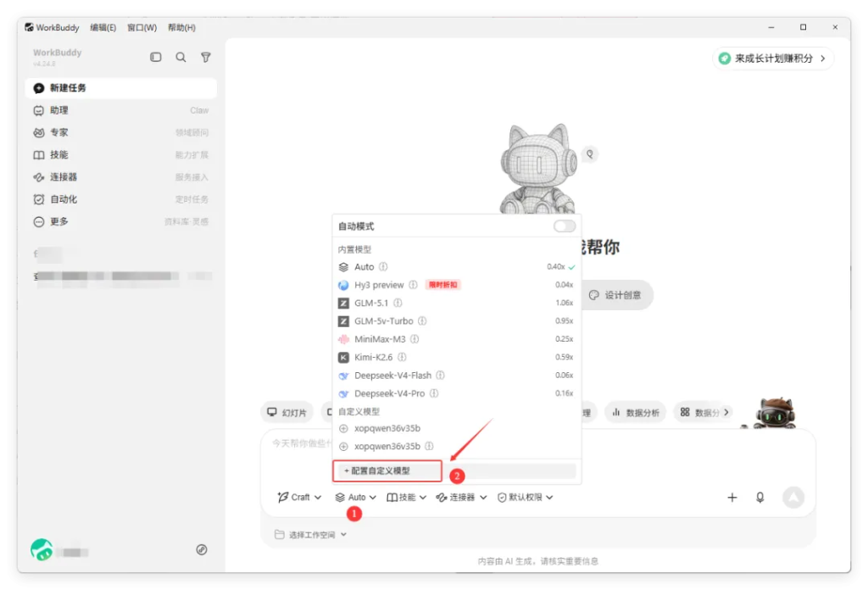Click the plus attachment icon in input bar
The width and height of the screenshot is (868, 590).
click(x=732, y=497)
